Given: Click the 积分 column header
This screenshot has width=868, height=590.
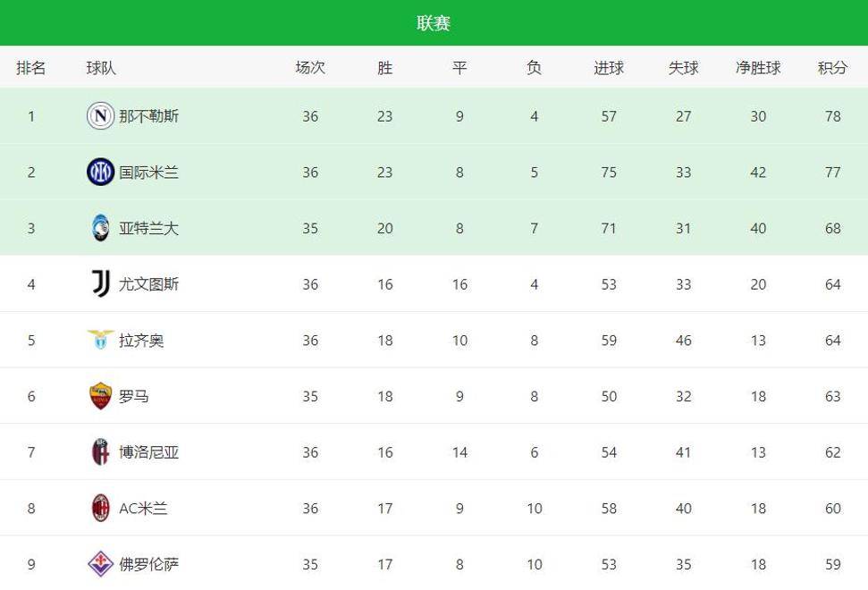Looking at the screenshot, I should click(x=832, y=68).
